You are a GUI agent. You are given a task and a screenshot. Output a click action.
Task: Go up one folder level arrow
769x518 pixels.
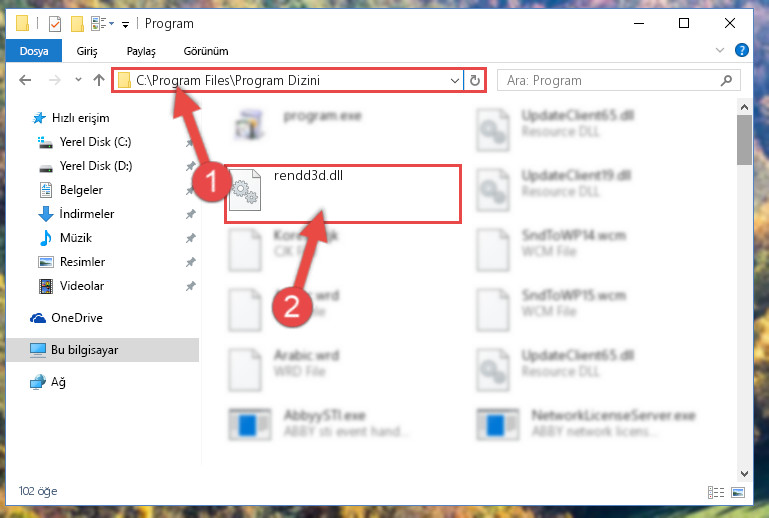(99, 80)
